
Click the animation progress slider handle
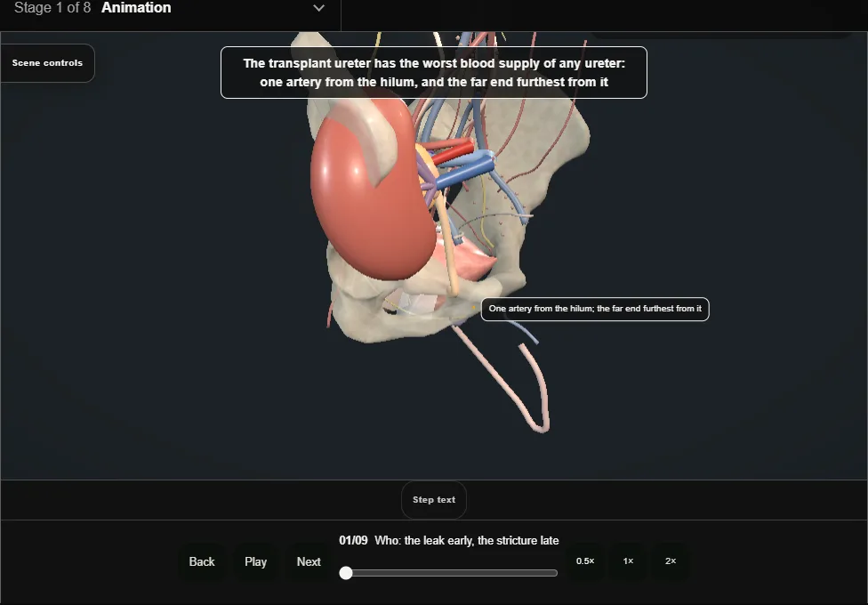pos(346,573)
